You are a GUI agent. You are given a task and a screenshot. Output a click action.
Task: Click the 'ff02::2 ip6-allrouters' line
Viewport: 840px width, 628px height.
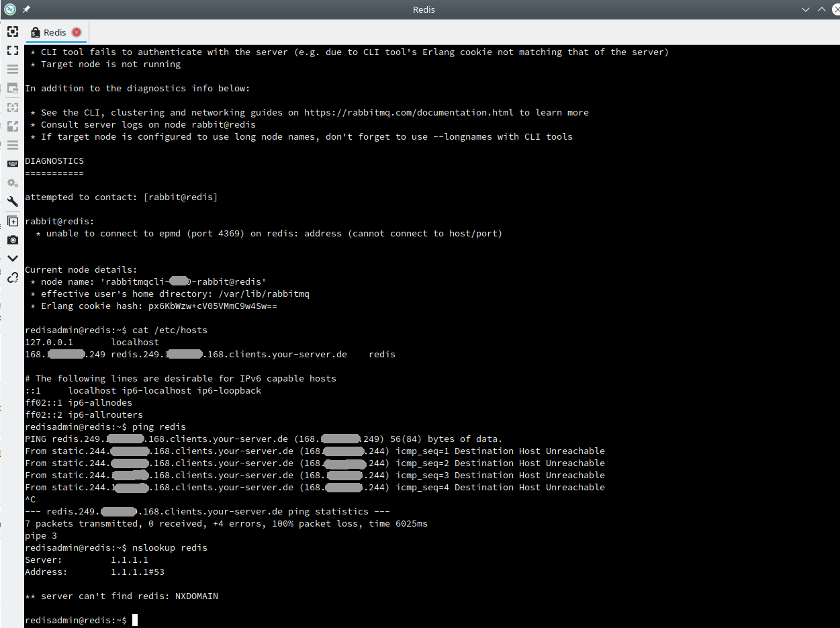point(84,415)
